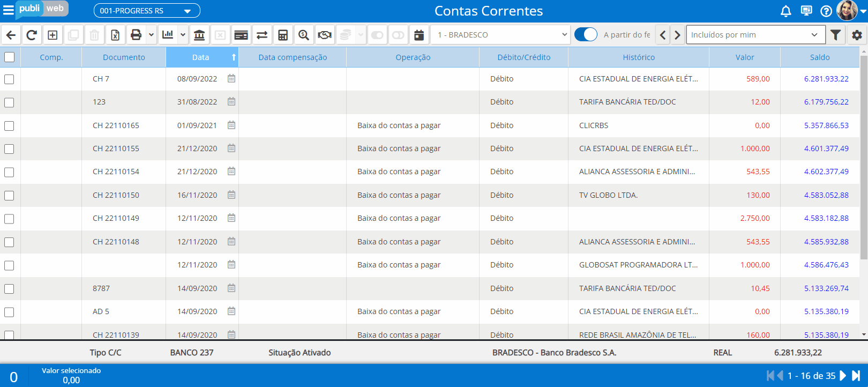The width and height of the screenshot is (868, 387).
Task: Open the hamburger main menu
Action: click(8, 10)
